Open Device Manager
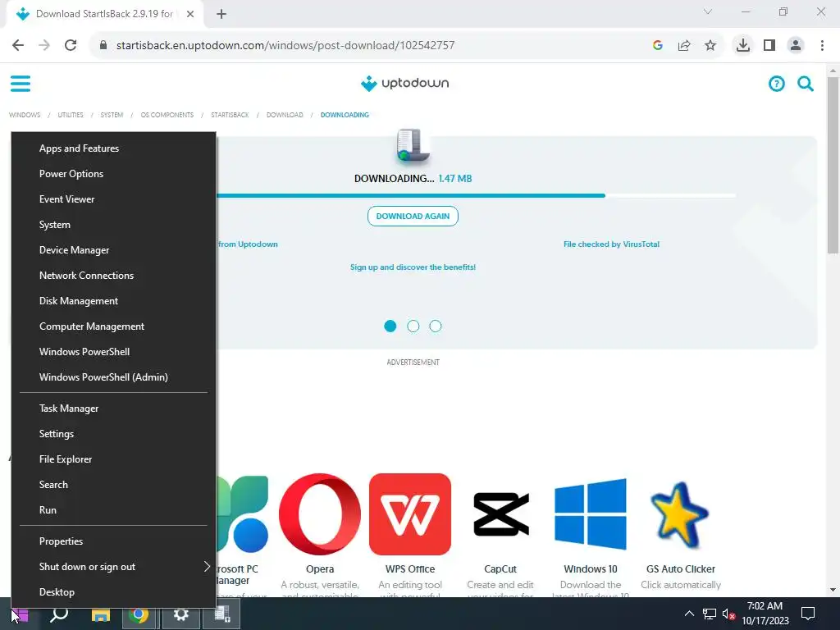 click(x=113, y=250)
